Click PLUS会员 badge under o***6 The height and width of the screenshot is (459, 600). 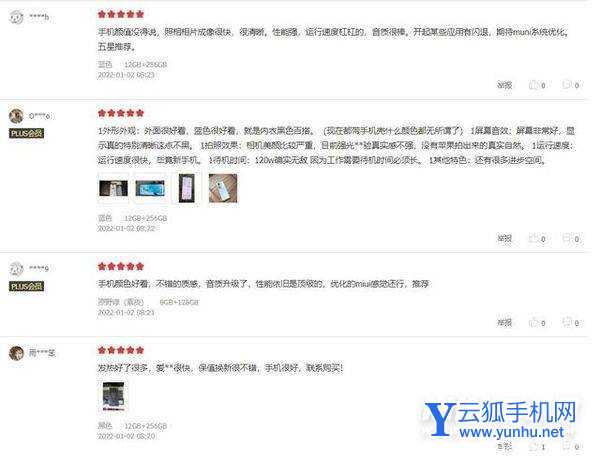coord(26,133)
